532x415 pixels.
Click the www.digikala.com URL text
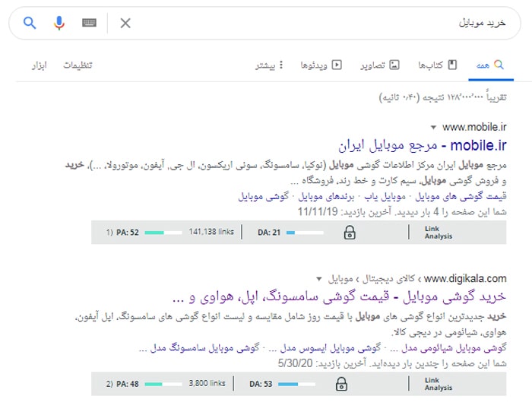tap(465, 279)
